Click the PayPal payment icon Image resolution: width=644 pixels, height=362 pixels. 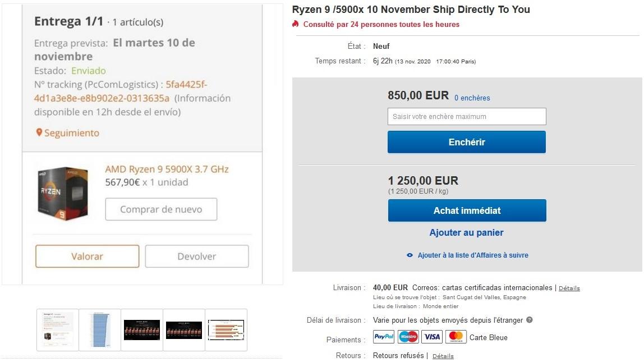[x=384, y=337]
